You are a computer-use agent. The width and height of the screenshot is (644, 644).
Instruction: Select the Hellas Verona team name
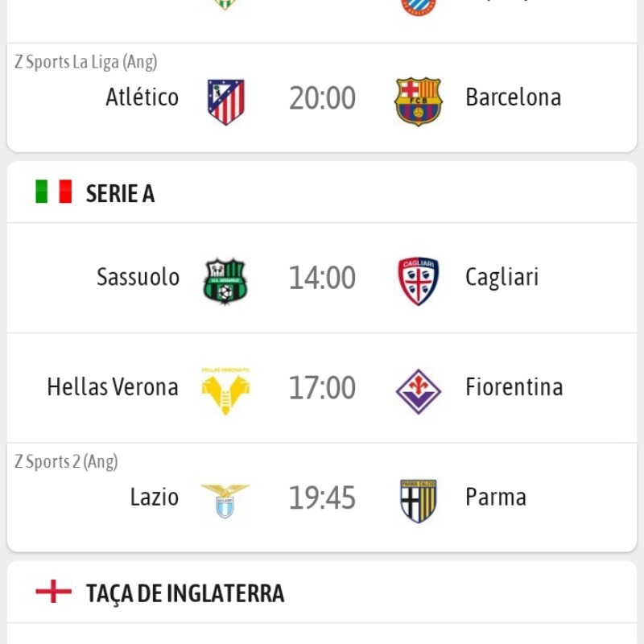(113, 387)
